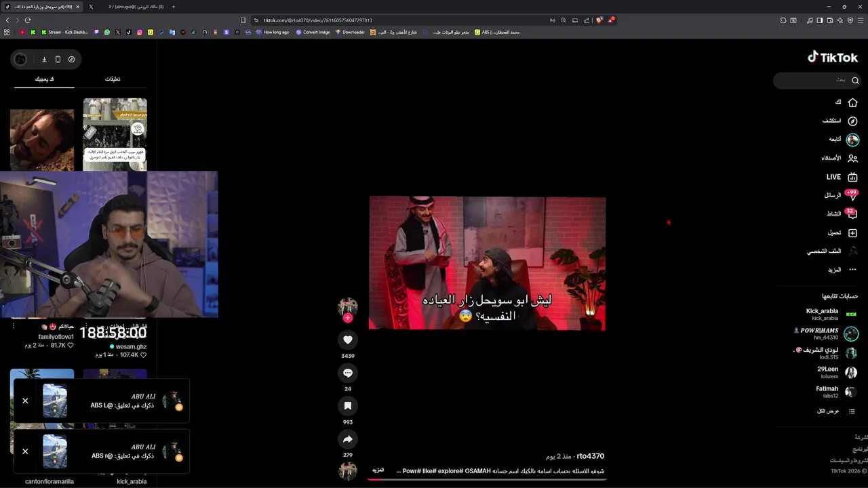
Task: Open the browser hamburger menu
Action: (860, 20)
